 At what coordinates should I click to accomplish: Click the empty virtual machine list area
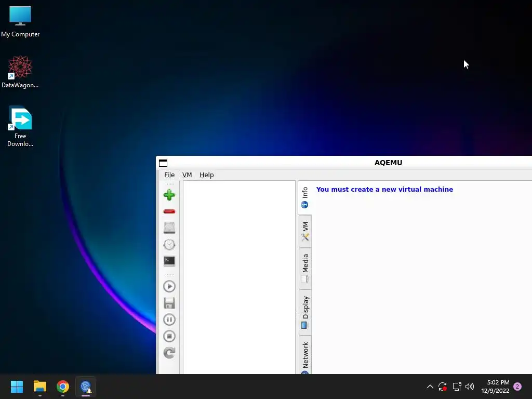(239, 277)
